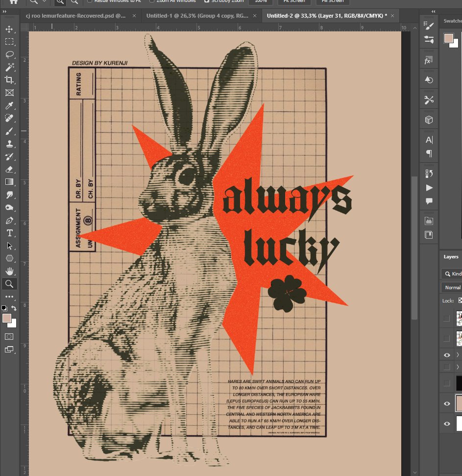The height and width of the screenshot is (476, 462).
Task: Select the Crop tool
Action: click(9, 80)
